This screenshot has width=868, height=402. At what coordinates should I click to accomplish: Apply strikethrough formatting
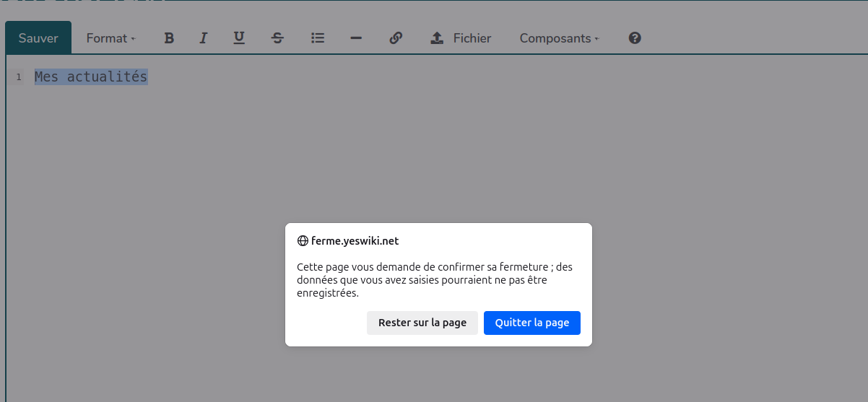coord(278,38)
